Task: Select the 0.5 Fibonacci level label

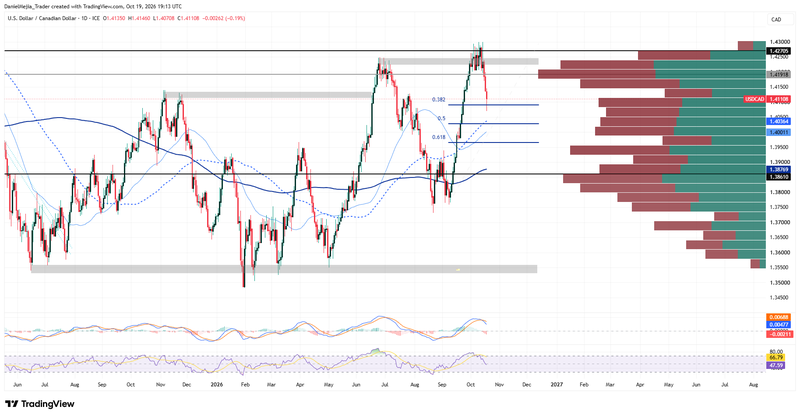Action: coord(441,118)
